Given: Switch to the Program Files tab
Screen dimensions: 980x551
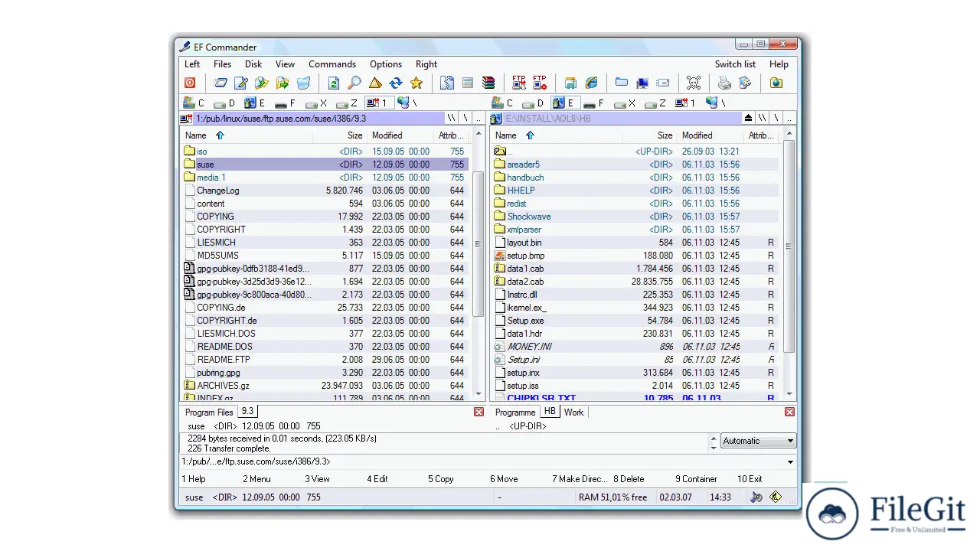Looking at the screenshot, I should 209,412.
